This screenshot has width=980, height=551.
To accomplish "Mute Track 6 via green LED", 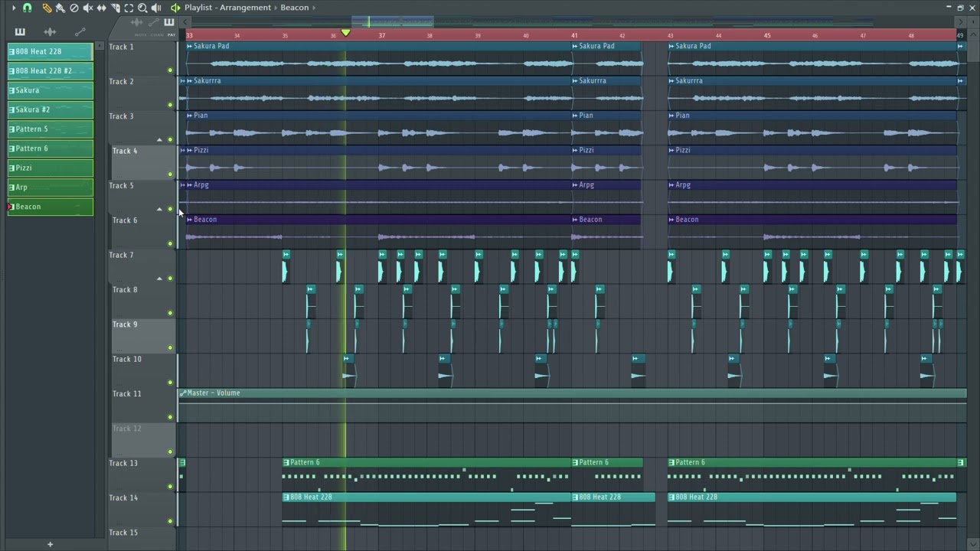I will [170, 243].
